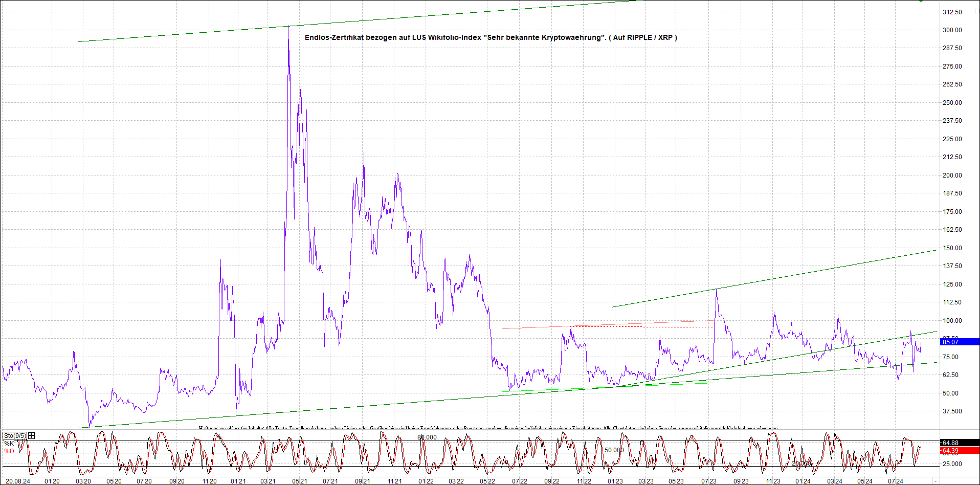Viewport: 980px width, 485px height.
Task: Click the 20.08.24 date label
Action: pos(17,481)
